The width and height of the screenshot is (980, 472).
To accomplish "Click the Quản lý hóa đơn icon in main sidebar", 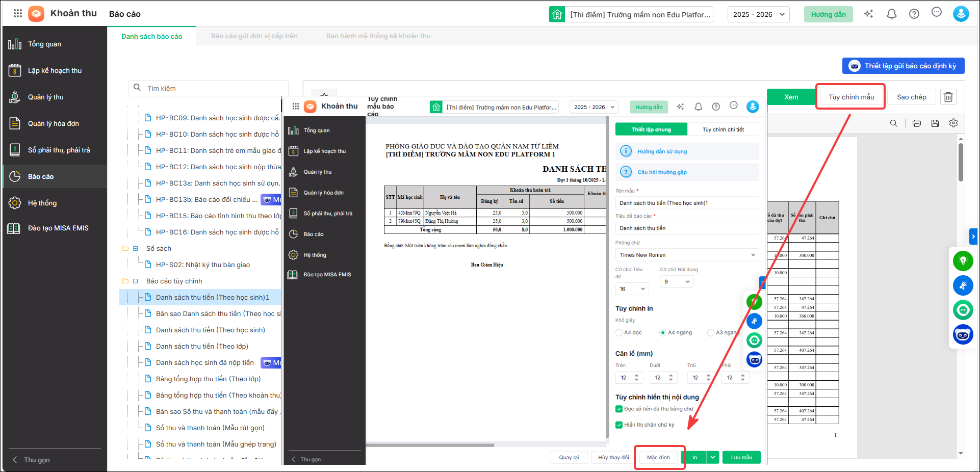I will [15, 123].
